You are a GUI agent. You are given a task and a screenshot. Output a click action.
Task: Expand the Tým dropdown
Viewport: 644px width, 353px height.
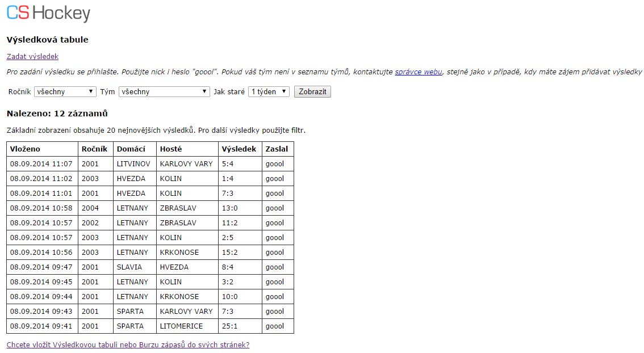[x=164, y=91]
